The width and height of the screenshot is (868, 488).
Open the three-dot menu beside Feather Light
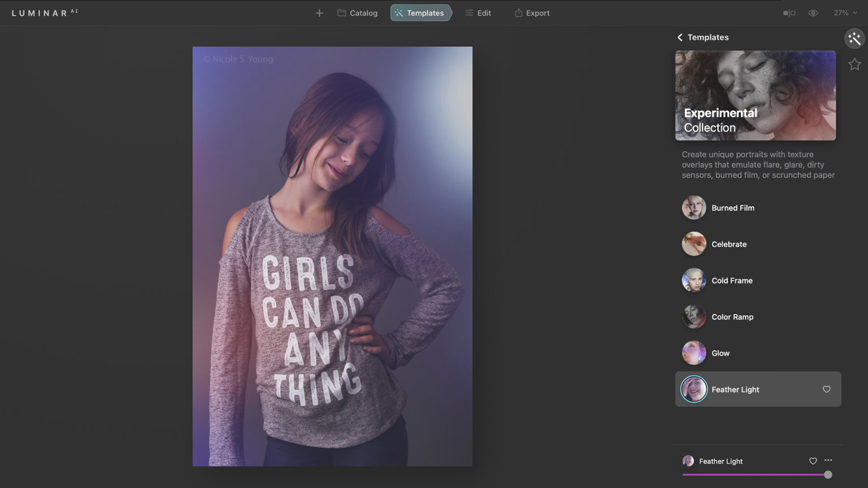tap(827, 460)
